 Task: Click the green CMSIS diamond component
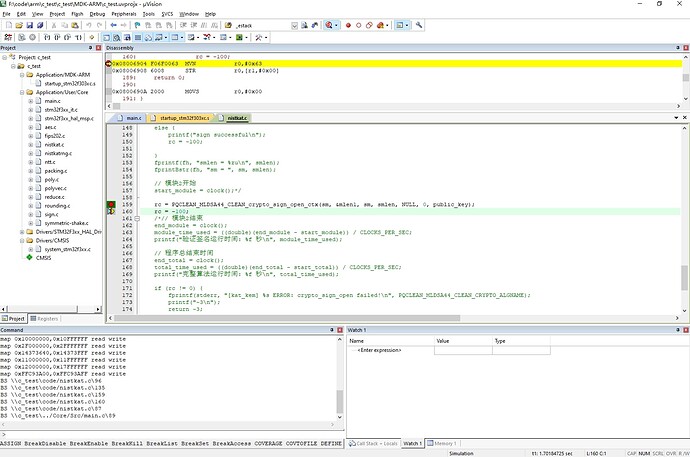29,257
